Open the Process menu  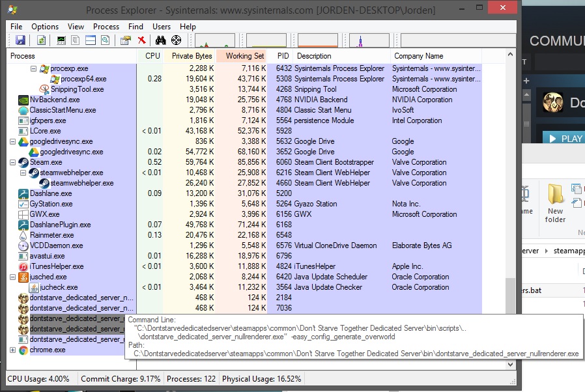[x=106, y=27]
